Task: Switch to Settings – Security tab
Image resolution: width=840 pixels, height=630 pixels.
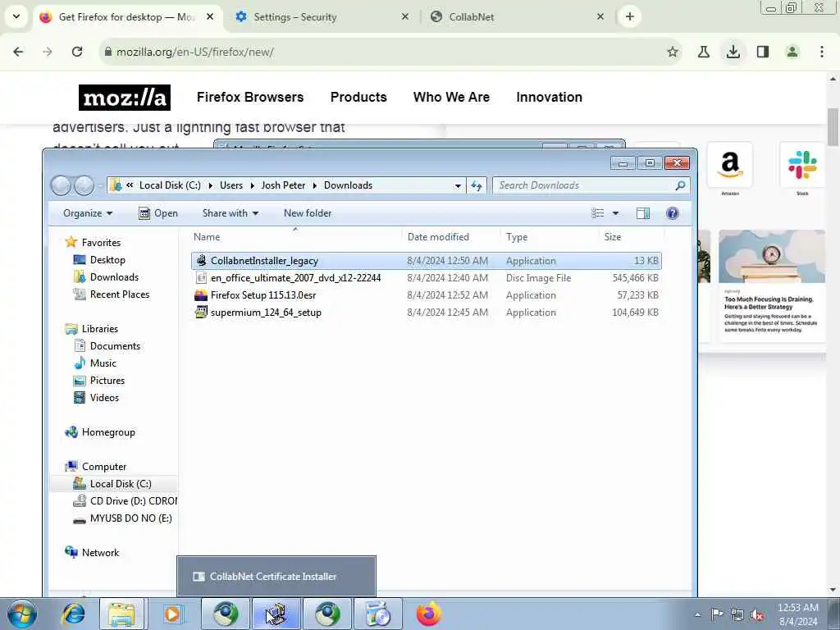Action: point(314,17)
